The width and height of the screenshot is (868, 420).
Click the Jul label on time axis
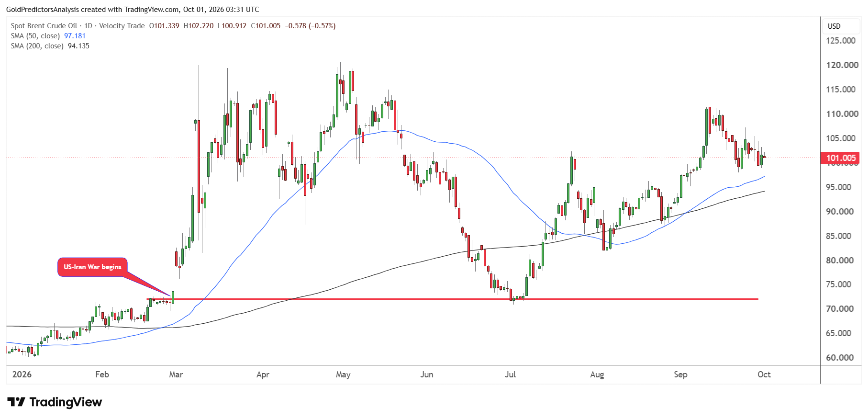click(x=510, y=375)
